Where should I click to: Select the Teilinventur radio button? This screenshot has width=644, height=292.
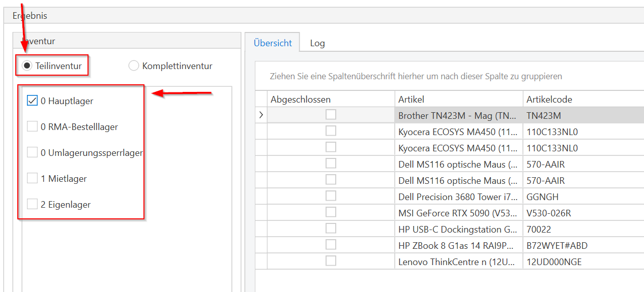27,66
